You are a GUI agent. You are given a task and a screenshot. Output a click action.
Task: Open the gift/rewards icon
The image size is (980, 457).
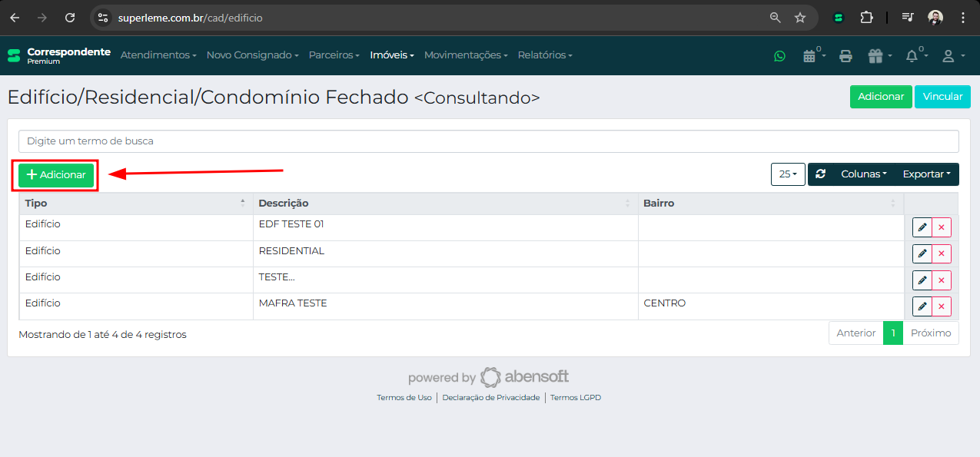[x=875, y=55]
